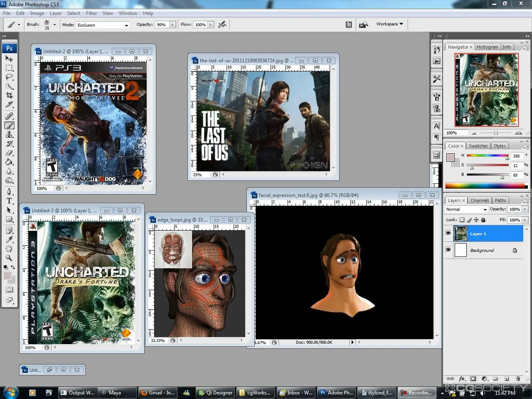Expand the Flow slider arrow
The image size is (532, 399).
(x=211, y=25)
